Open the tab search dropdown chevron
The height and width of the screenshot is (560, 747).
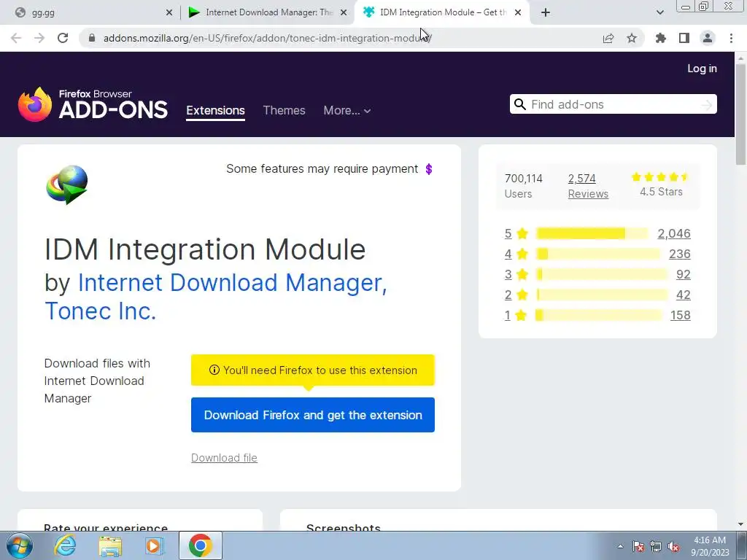coord(659,12)
